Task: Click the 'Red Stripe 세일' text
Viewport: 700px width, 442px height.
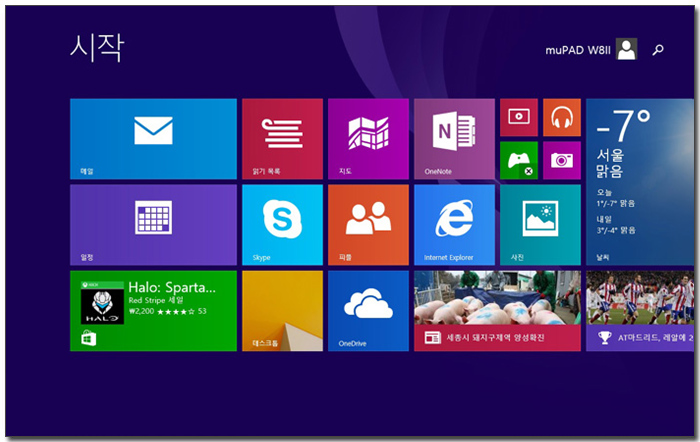Action: 156,300
